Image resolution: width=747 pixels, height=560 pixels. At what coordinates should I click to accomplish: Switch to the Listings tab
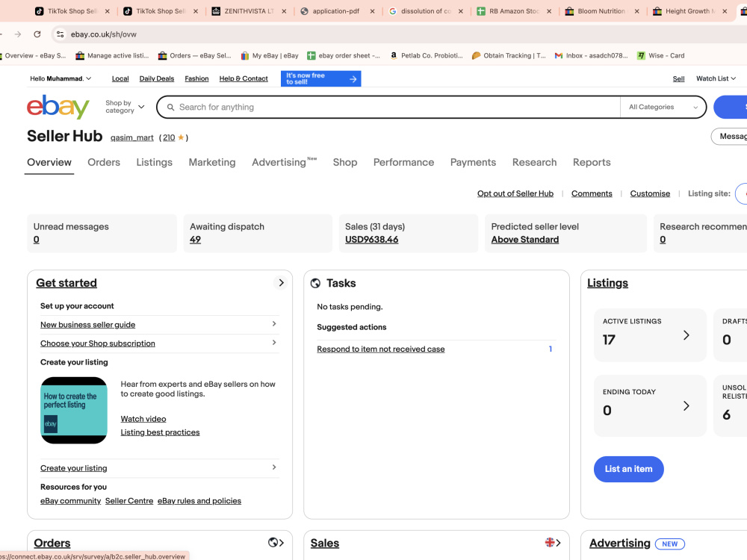[x=155, y=162]
